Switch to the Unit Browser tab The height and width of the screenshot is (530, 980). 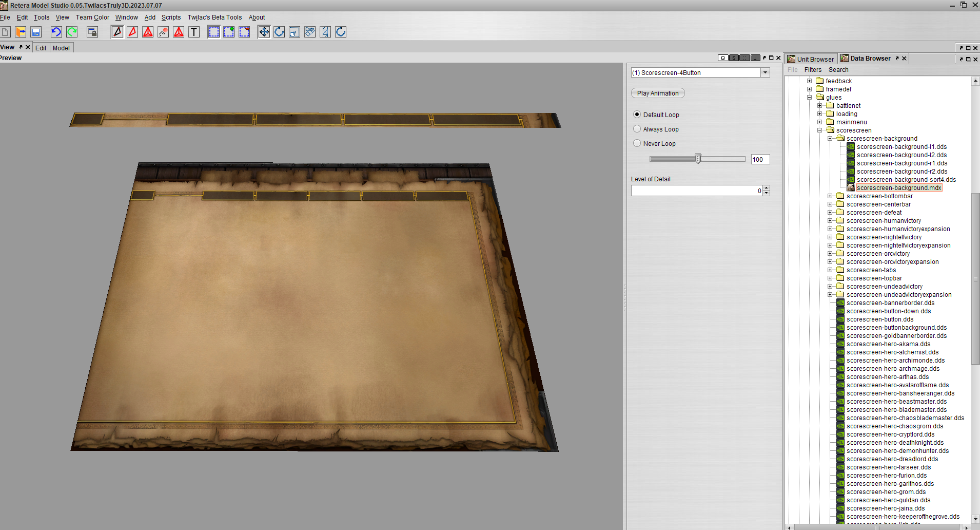click(x=811, y=59)
